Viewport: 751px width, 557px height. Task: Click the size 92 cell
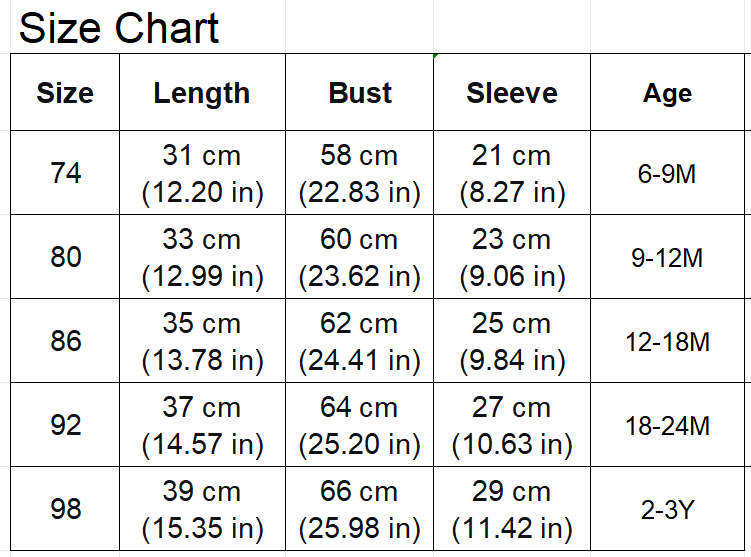[x=65, y=425]
